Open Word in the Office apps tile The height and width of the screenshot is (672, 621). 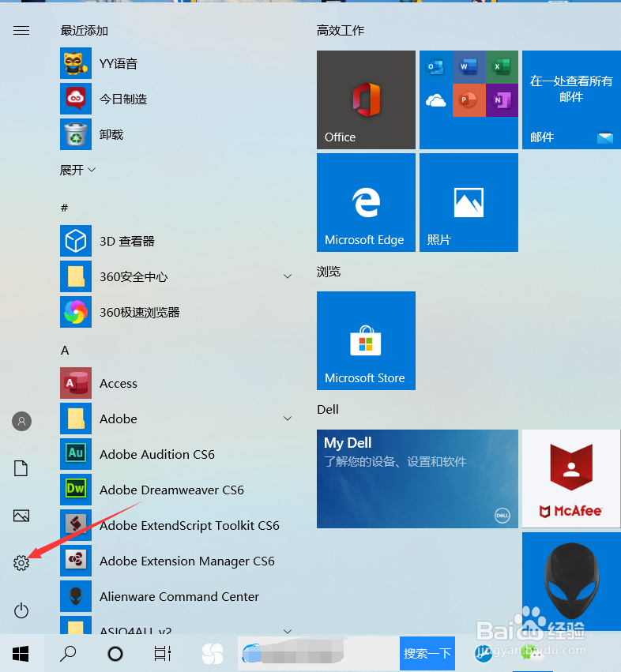tap(469, 67)
